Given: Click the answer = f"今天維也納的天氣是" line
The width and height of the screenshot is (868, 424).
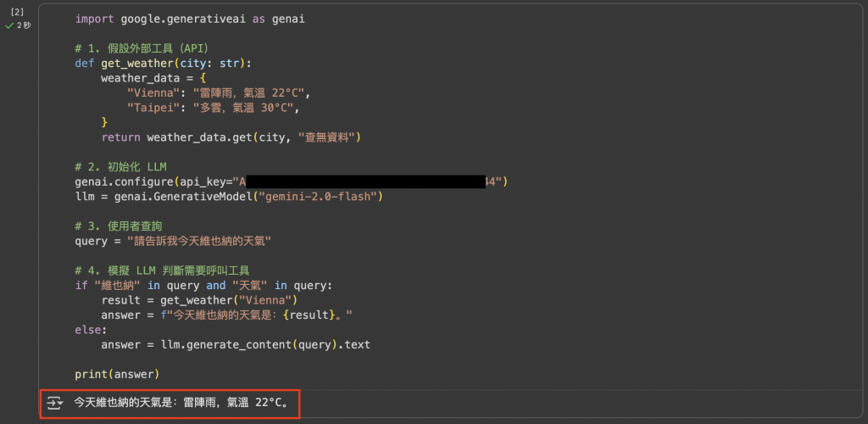Looking at the screenshot, I should (227, 315).
